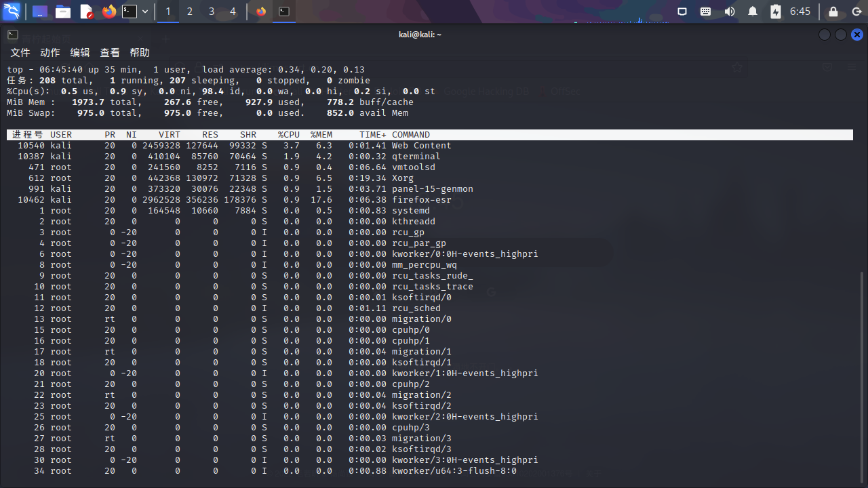The height and width of the screenshot is (488, 868).
Task: Click the cpuhp/1 command text
Action: tap(411, 341)
